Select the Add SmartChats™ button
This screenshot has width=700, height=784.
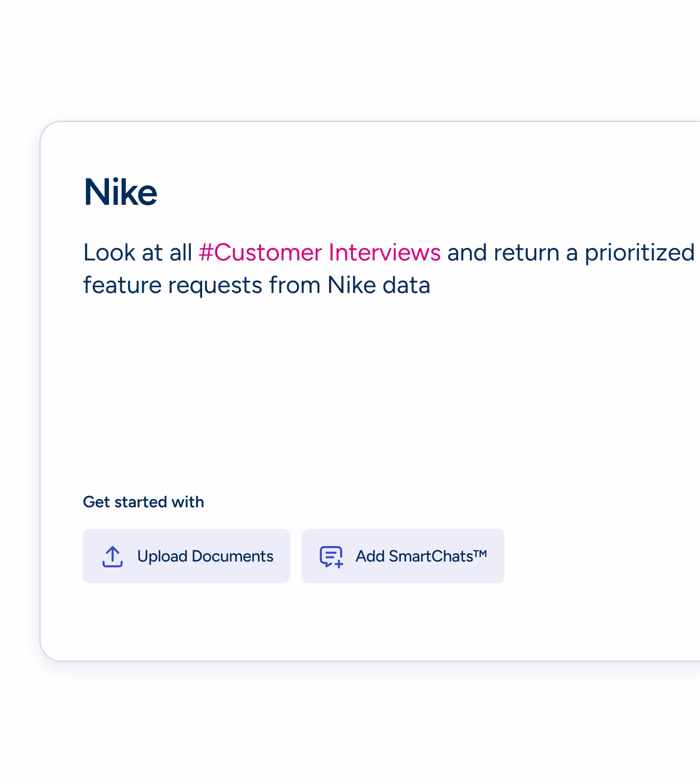pyautogui.click(x=403, y=556)
